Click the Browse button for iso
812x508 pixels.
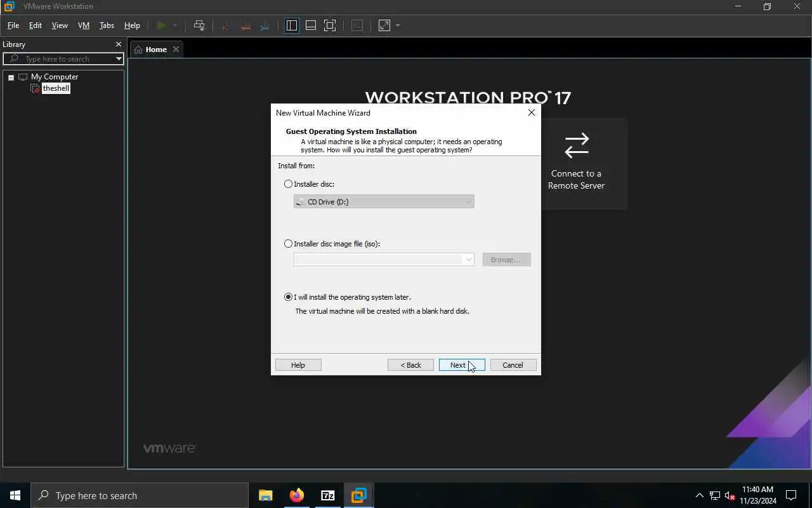click(x=506, y=260)
